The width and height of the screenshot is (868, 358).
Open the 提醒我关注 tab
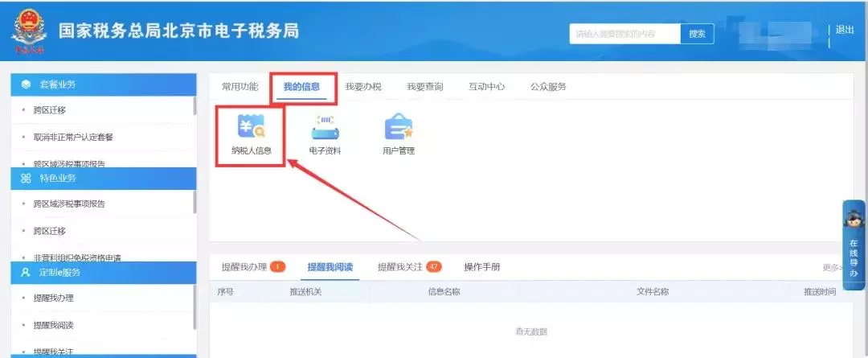(400, 267)
